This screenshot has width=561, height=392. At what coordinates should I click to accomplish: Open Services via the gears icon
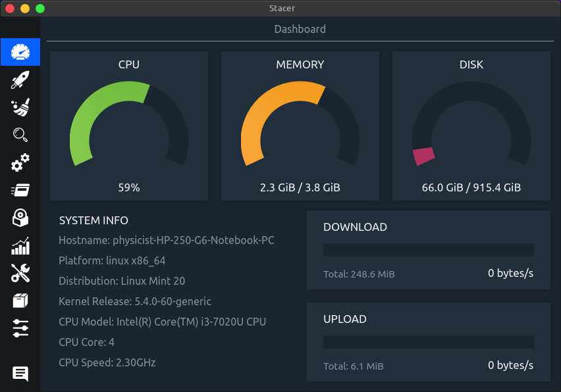[20, 162]
